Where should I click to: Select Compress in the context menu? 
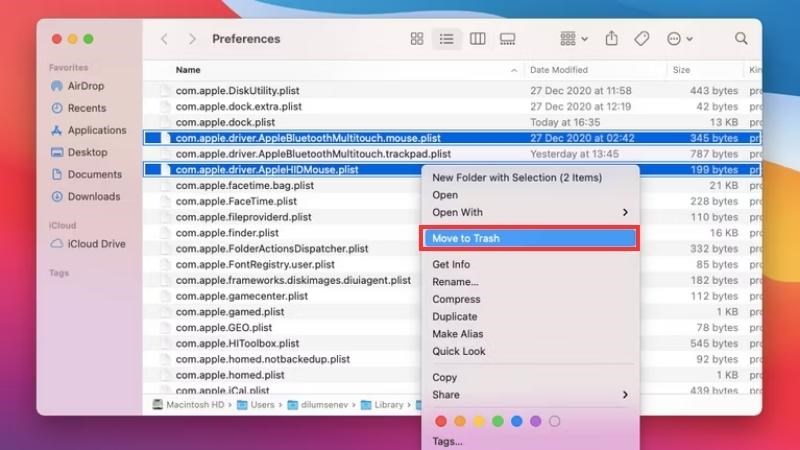[456, 299]
